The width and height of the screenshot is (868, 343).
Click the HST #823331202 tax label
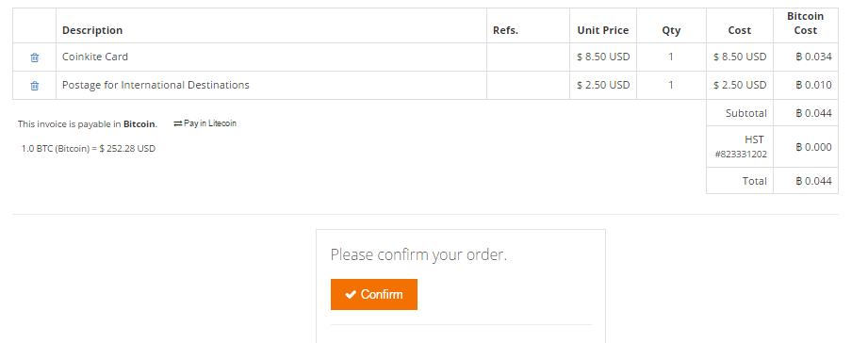point(741,147)
